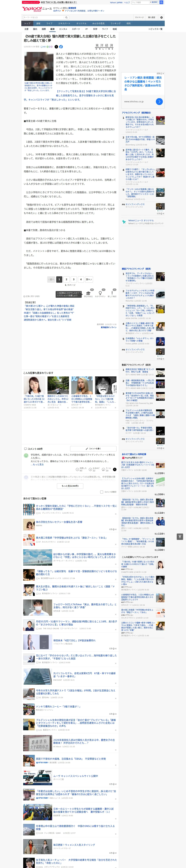Share the article on X

point(56,47)
